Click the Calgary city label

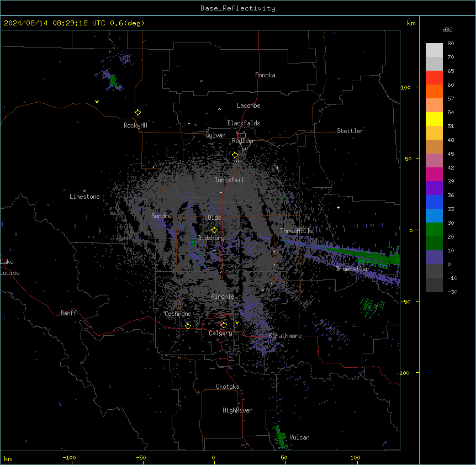pyautogui.click(x=220, y=333)
